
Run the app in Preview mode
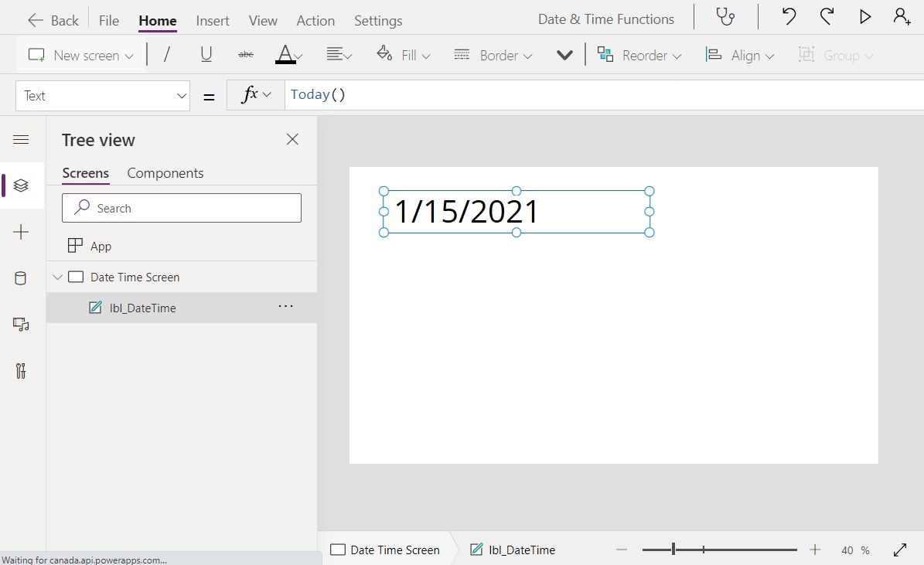pos(865,16)
